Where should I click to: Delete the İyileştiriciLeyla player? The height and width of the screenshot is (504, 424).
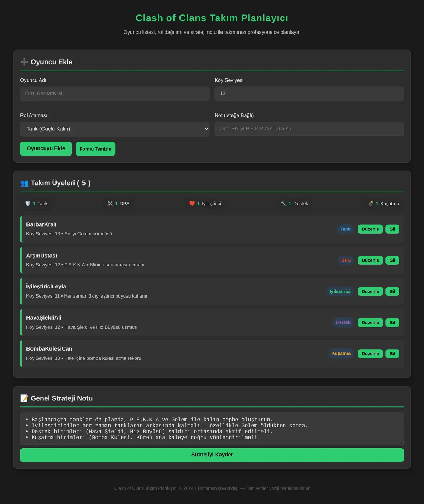coord(392,291)
